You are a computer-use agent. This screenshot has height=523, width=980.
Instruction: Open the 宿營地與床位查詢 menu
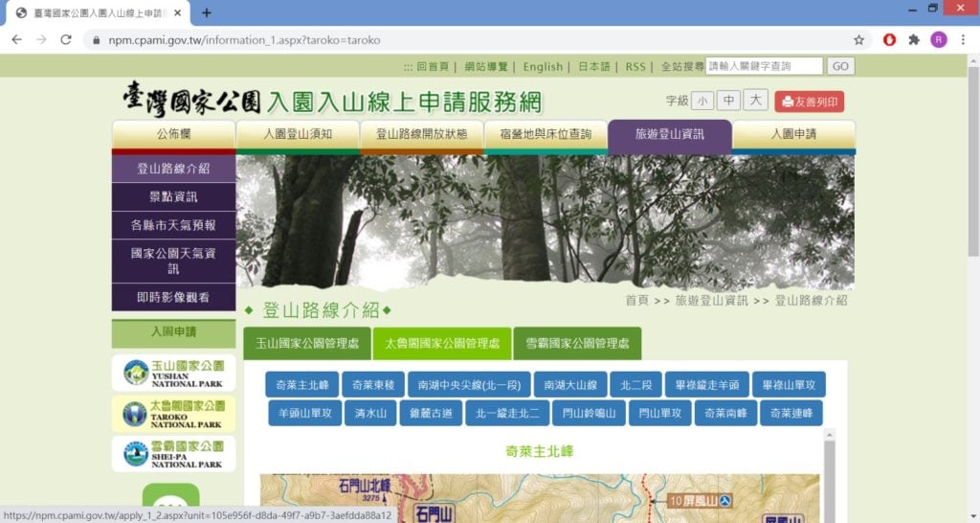tap(546, 134)
